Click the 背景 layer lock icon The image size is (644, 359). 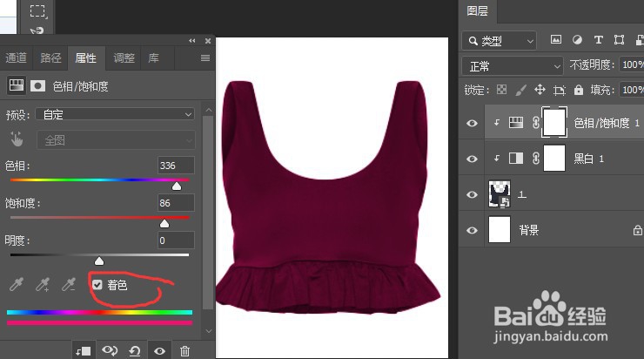[x=637, y=230]
